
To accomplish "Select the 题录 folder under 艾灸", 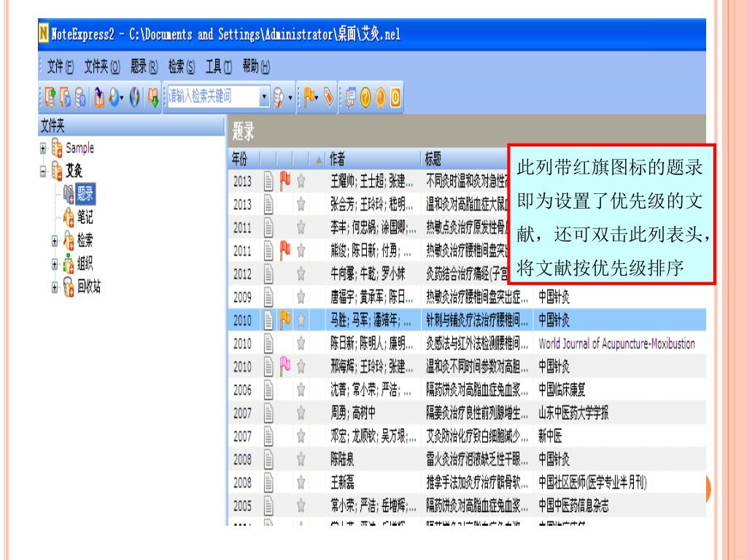I will [x=85, y=194].
